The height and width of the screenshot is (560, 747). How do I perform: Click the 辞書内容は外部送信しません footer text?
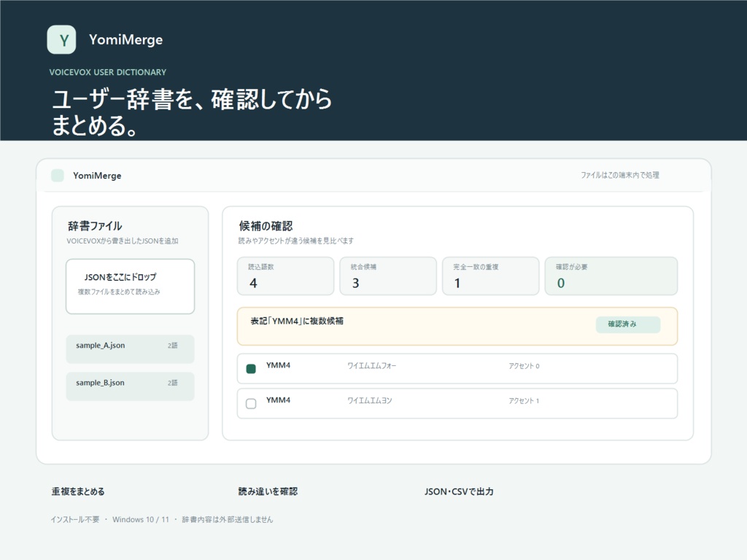point(228,519)
